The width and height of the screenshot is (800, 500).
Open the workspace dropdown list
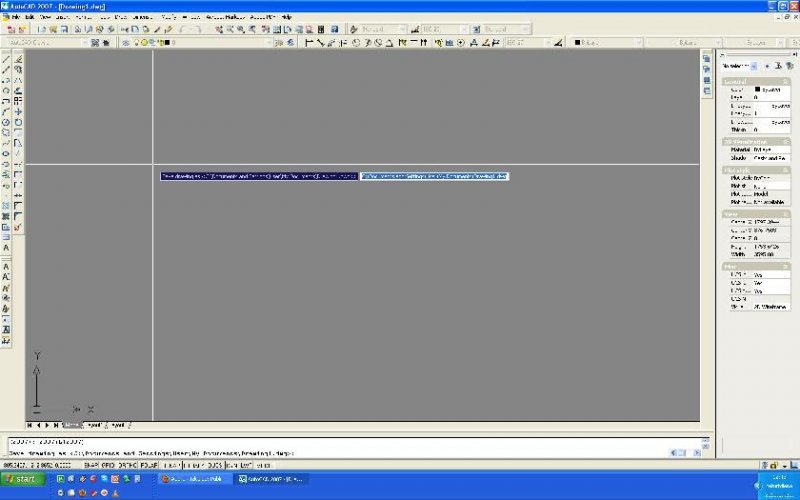point(85,42)
